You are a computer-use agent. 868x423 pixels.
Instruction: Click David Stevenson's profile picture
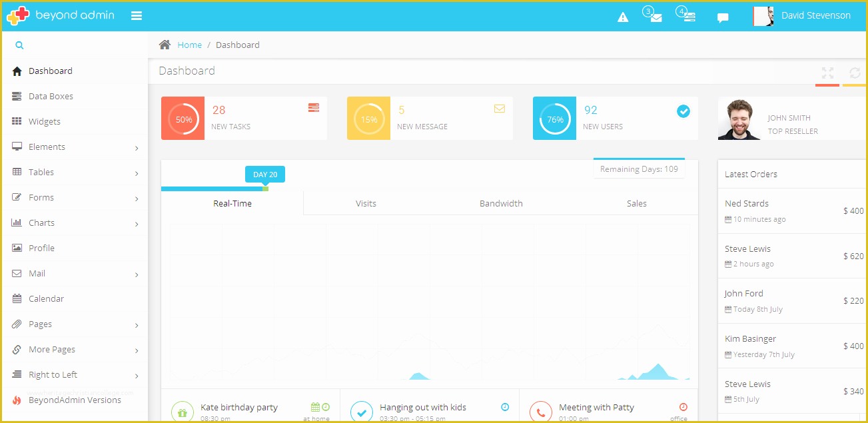763,15
